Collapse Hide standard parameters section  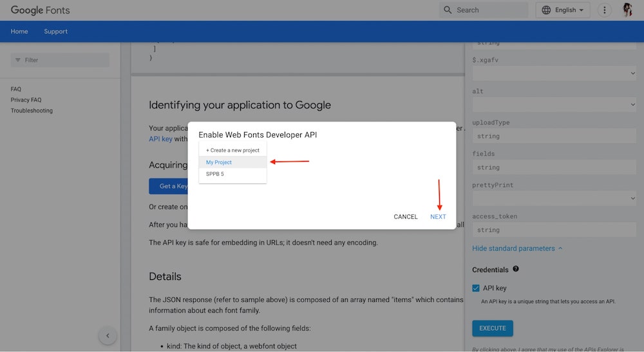pos(517,248)
